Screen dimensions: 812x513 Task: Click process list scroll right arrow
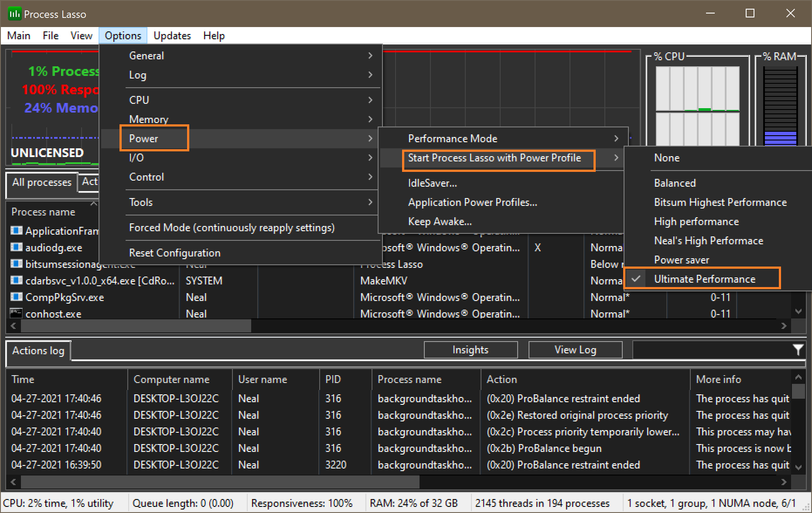pos(784,326)
